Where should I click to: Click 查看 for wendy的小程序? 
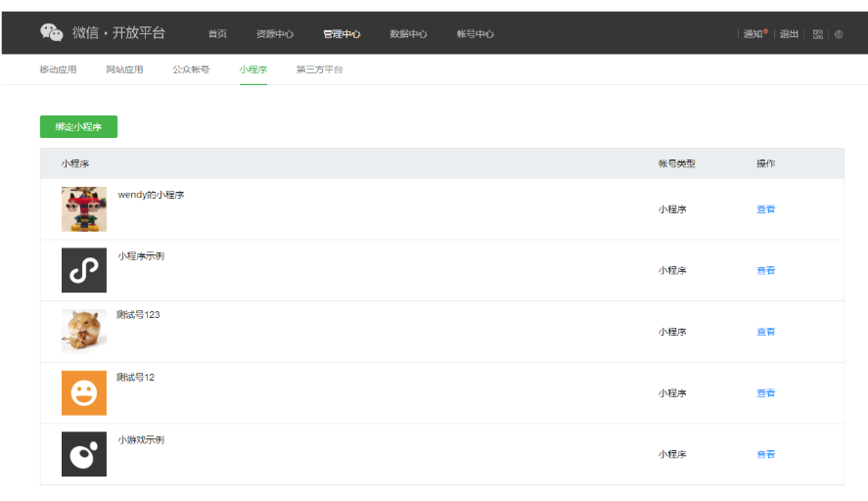765,209
